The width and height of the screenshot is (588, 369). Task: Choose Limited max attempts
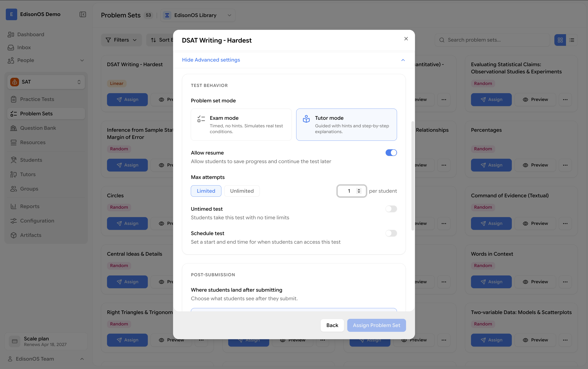tap(206, 191)
